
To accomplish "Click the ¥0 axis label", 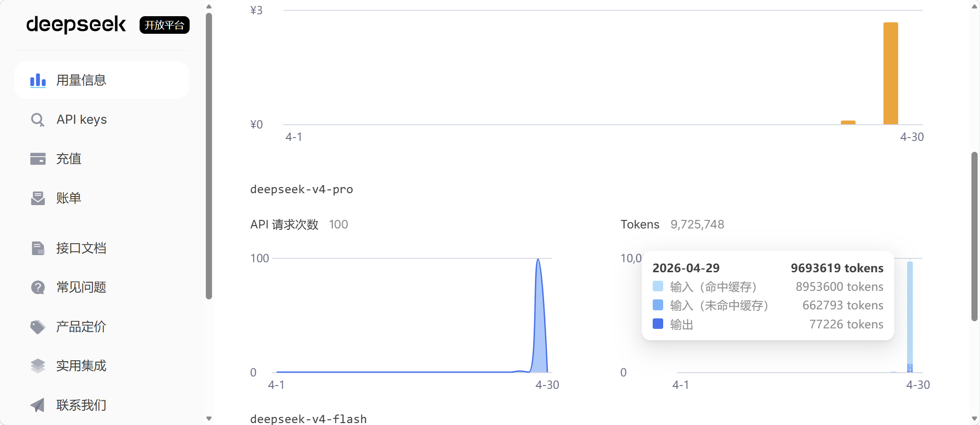I will [256, 125].
